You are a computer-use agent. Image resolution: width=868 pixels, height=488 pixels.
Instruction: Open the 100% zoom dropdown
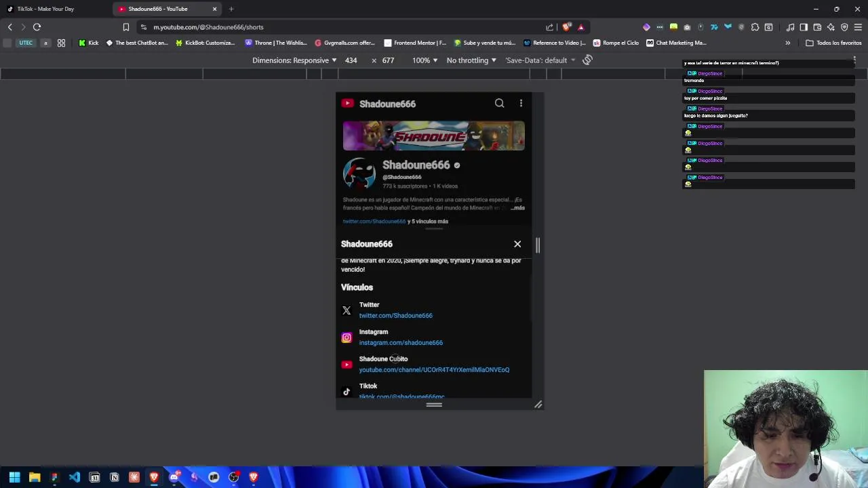coord(425,60)
